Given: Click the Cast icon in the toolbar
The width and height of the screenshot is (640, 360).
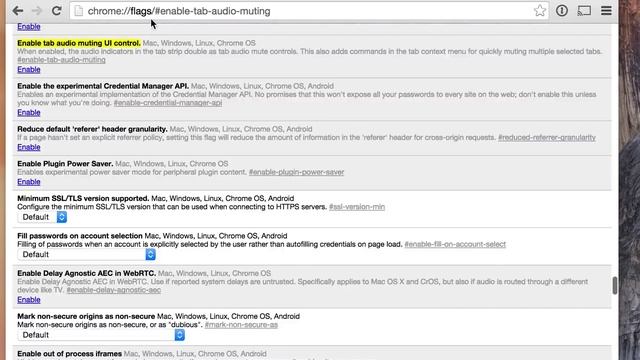Looking at the screenshot, I should point(584,11).
